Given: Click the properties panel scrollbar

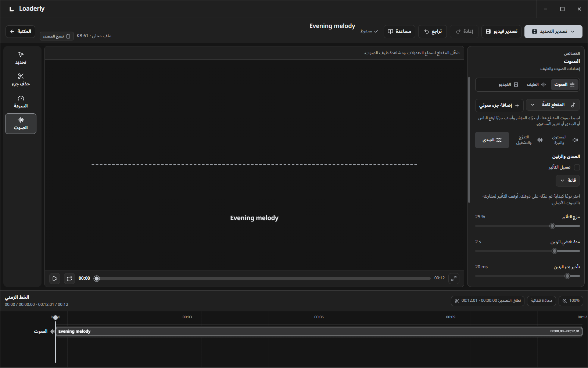Looking at the screenshot, I should click(469, 140).
